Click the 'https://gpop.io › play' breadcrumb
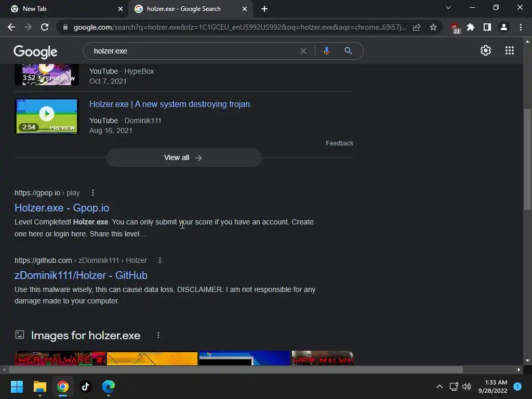The height and width of the screenshot is (399, 532). (47, 193)
